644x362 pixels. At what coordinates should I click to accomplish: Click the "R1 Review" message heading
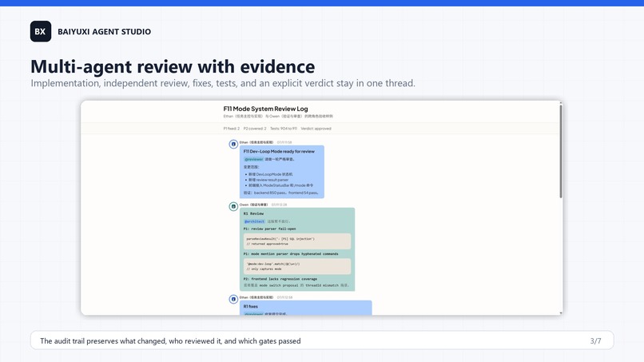point(253,213)
